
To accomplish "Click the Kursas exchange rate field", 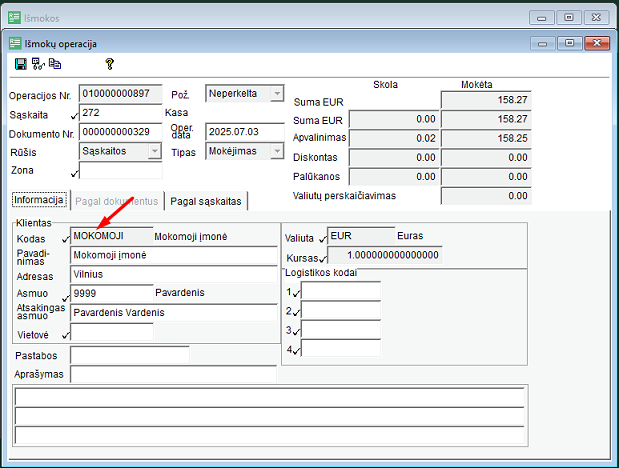I will coord(385,255).
